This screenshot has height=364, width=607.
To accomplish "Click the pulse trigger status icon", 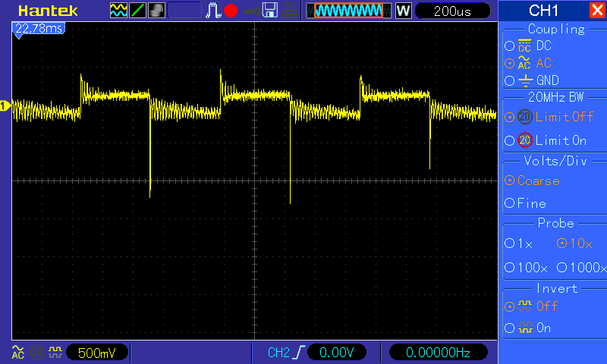I will [x=213, y=11].
